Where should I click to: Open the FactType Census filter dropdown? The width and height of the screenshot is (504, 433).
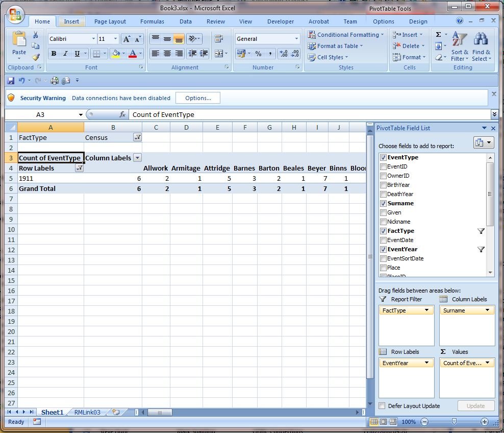coord(138,137)
